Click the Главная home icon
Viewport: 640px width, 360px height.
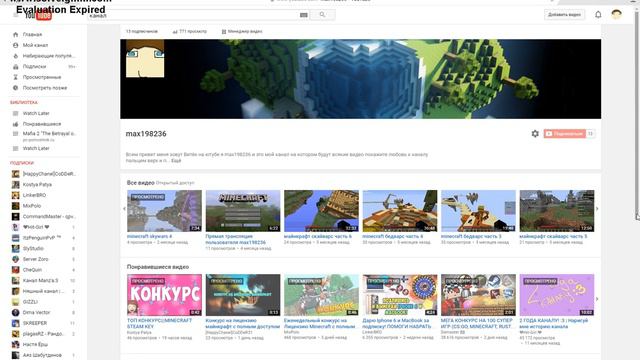(16, 35)
